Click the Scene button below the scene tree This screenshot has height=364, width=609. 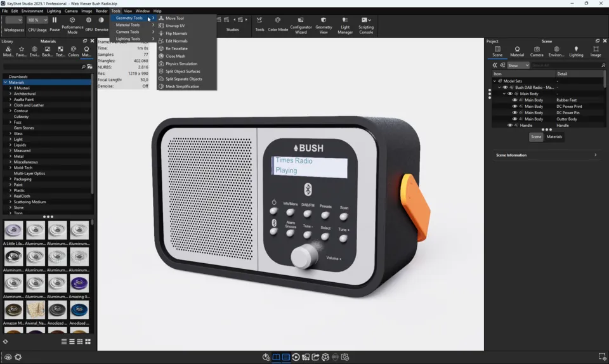(536, 136)
